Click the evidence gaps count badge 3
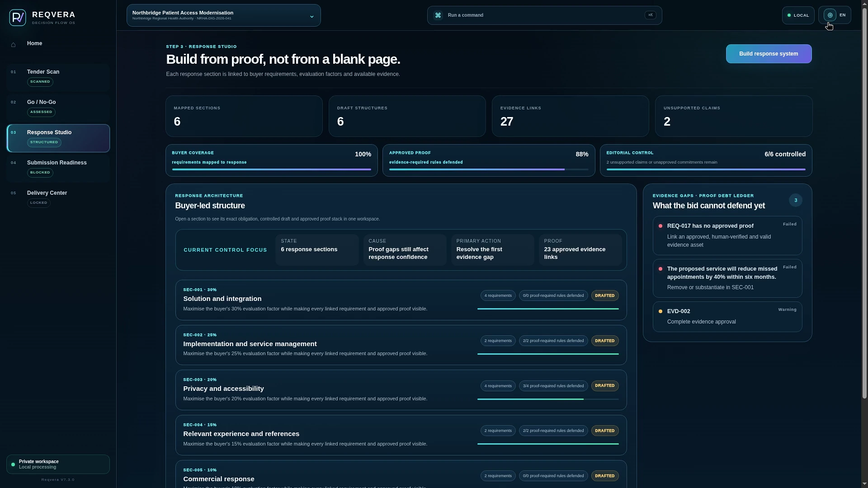Viewport: 868px width, 488px height. click(796, 200)
